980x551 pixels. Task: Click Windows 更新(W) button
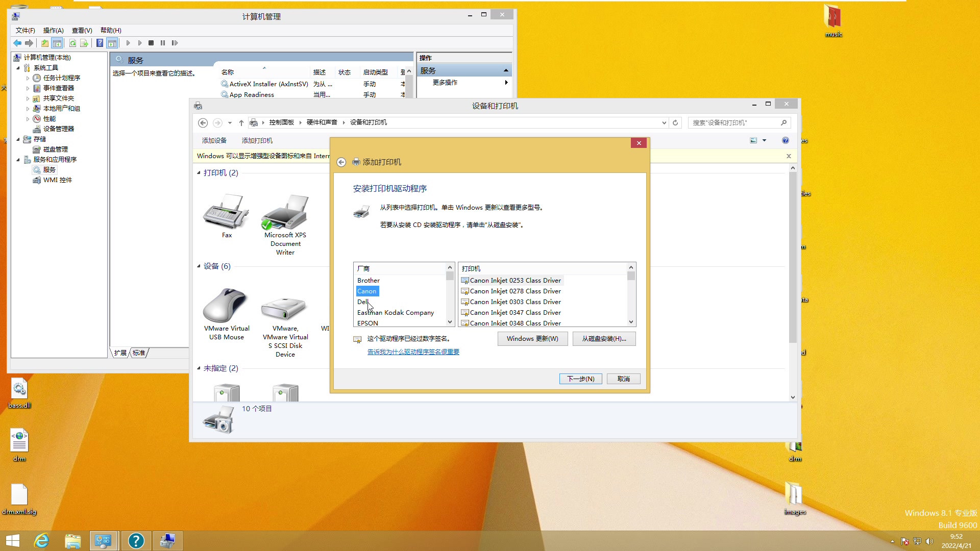click(x=532, y=339)
